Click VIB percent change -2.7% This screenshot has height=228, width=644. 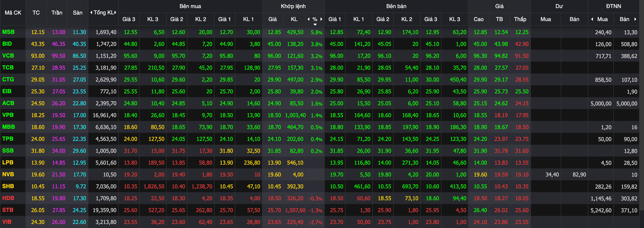pyautogui.click(x=316, y=222)
